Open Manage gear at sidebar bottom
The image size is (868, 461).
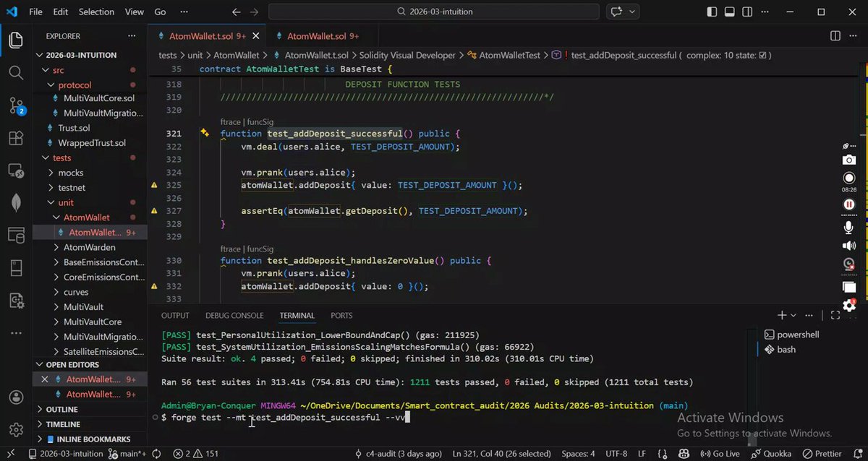coord(16,431)
